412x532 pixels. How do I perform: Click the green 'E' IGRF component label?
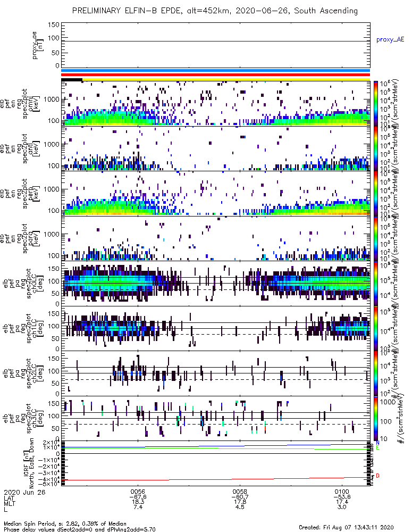378,448
